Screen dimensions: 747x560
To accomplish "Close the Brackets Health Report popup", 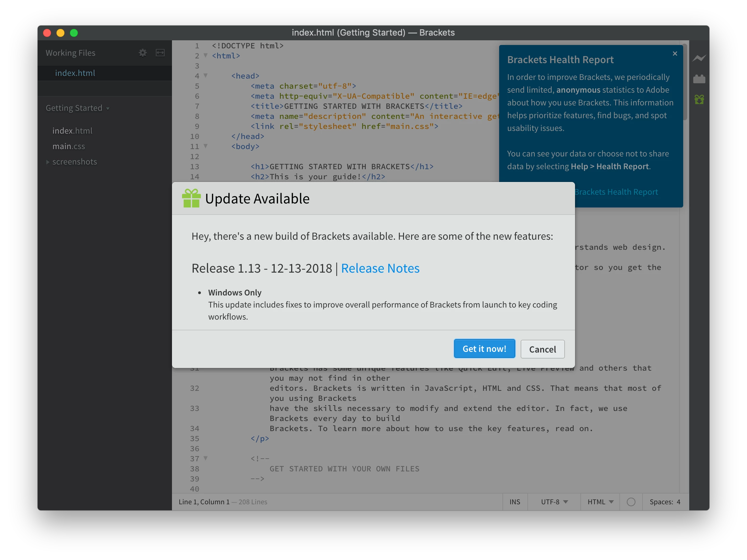I will (675, 54).
